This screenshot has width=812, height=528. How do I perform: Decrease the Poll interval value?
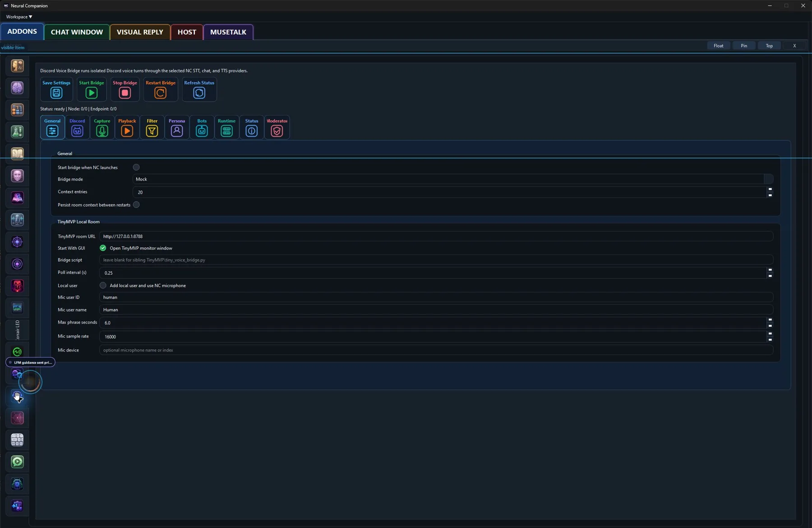pyautogui.click(x=770, y=276)
